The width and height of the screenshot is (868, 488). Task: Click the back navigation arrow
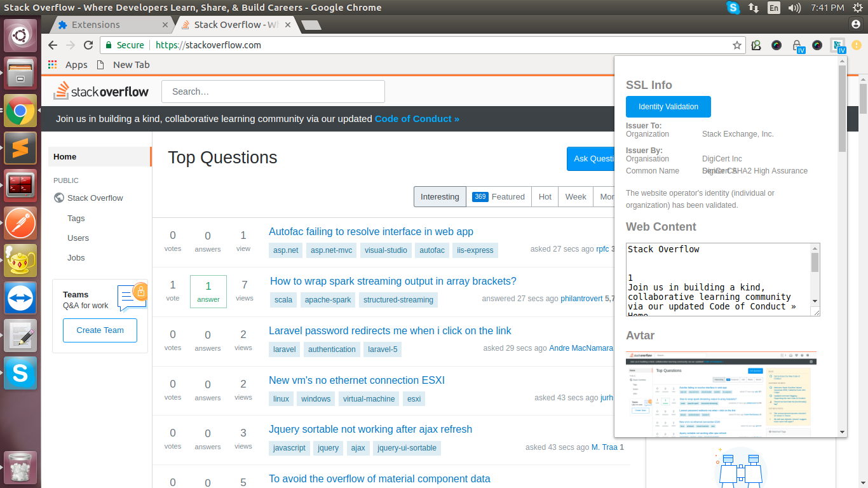pyautogui.click(x=53, y=45)
